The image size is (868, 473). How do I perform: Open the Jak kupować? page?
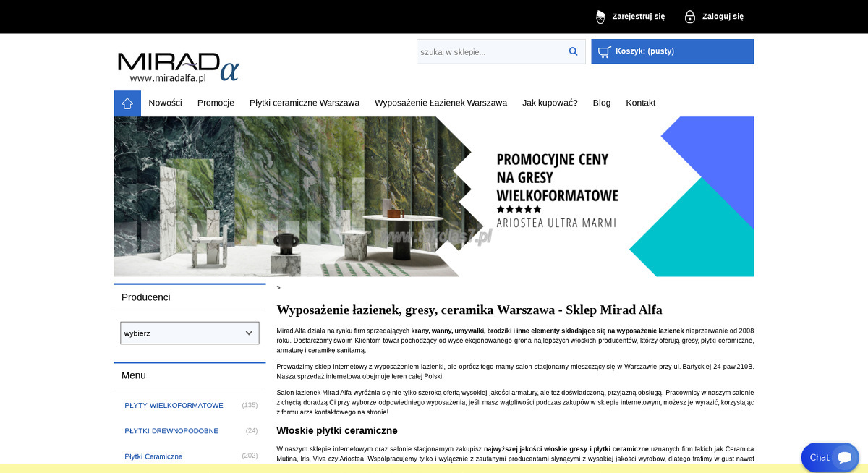click(x=550, y=103)
